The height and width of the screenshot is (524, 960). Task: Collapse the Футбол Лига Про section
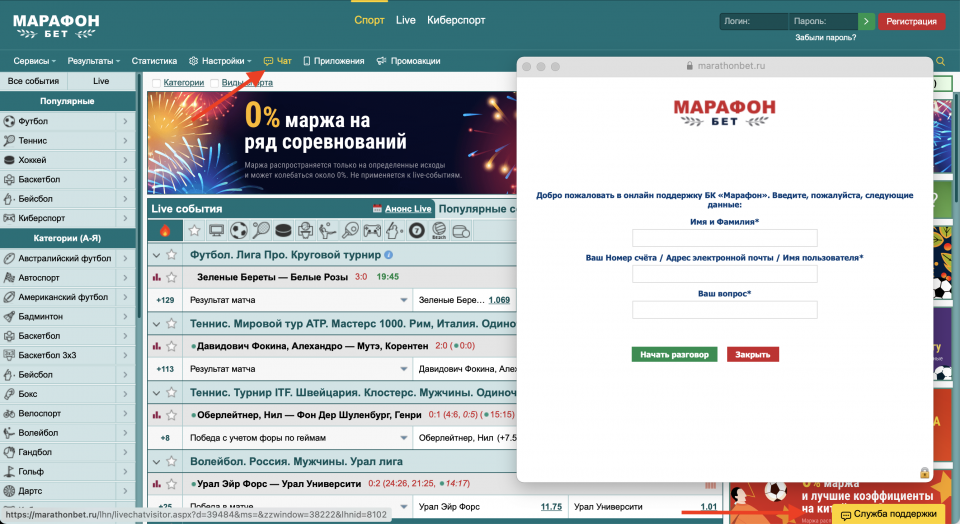pos(156,255)
